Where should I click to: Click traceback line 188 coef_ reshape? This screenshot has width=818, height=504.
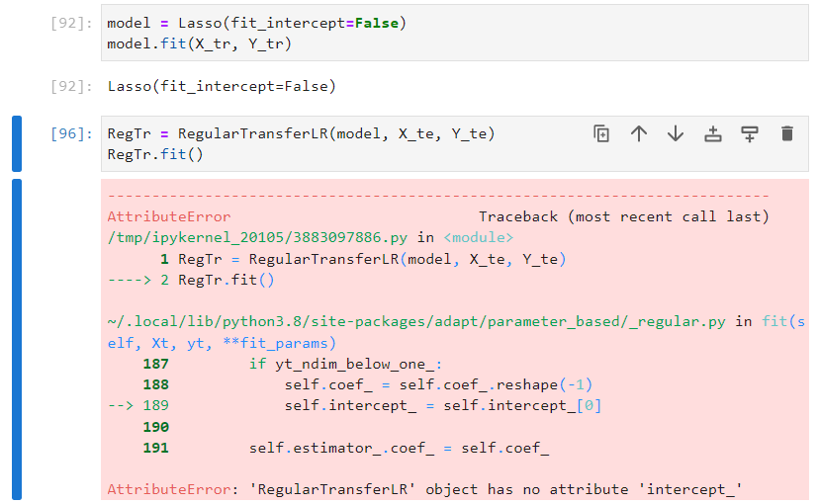438,384
